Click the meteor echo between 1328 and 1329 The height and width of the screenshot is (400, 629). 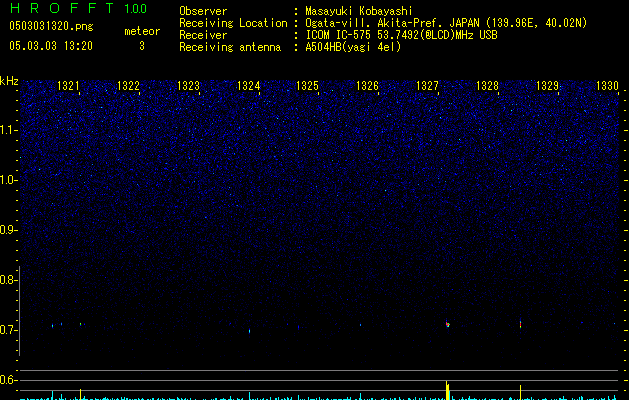pos(520,324)
